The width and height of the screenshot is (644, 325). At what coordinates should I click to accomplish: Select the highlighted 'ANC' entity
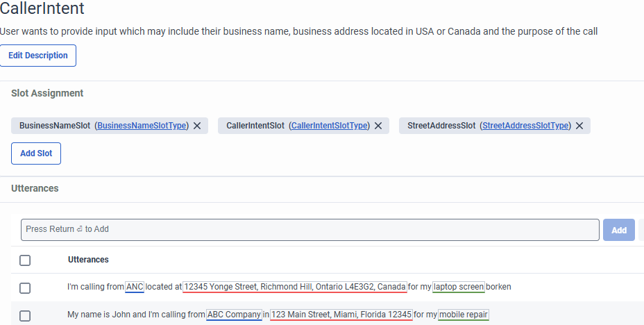(135, 287)
